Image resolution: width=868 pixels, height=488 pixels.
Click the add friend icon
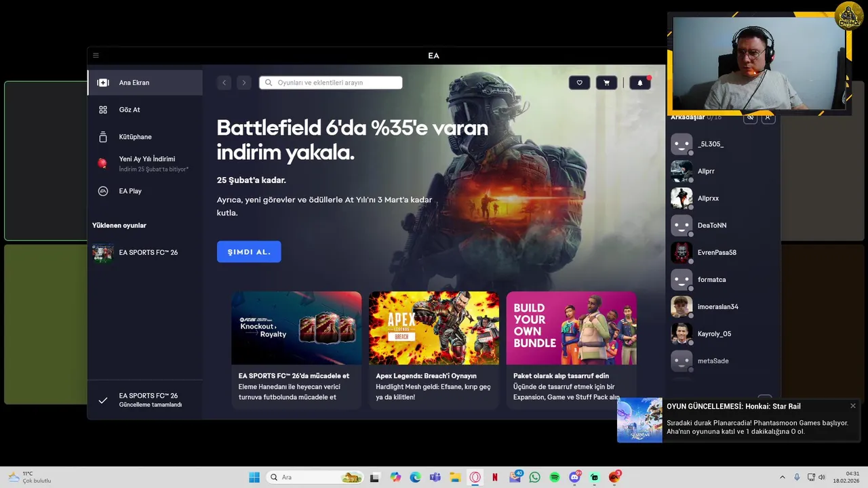pos(768,117)
